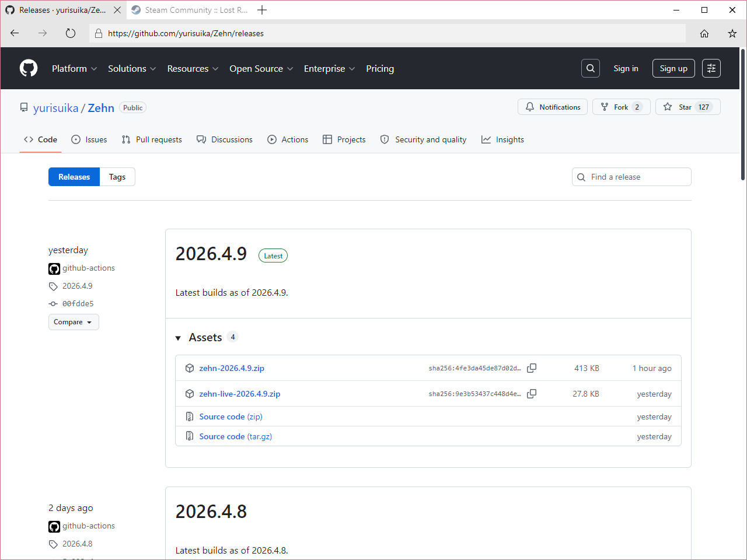747x560 pixels.
Task: Expand the Solutions dropdown menu
Action: (132, 68)
